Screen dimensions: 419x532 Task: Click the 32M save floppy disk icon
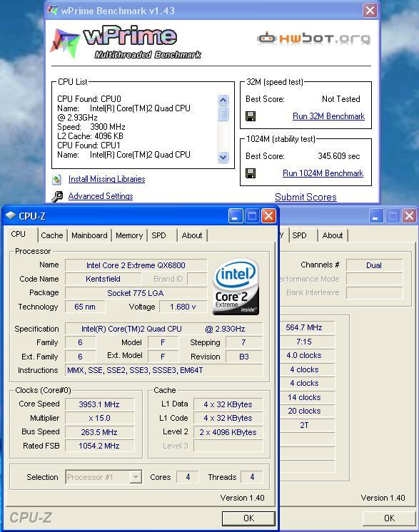pyautogui.click(x=251, y=116)
